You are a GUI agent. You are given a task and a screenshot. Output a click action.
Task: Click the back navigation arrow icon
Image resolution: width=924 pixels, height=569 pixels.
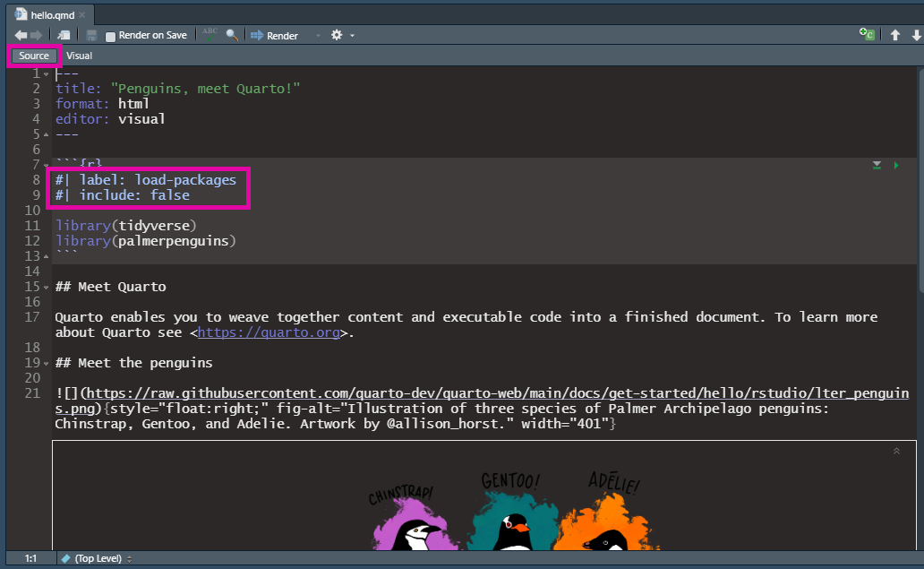(21, 35)
